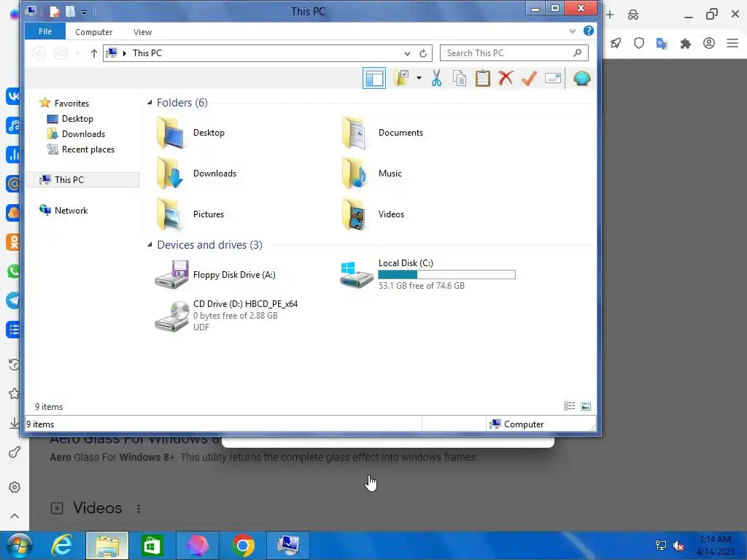Click the search magnifier icon
The width and height of the screenshot is (747, 560).
pos(578,52)
